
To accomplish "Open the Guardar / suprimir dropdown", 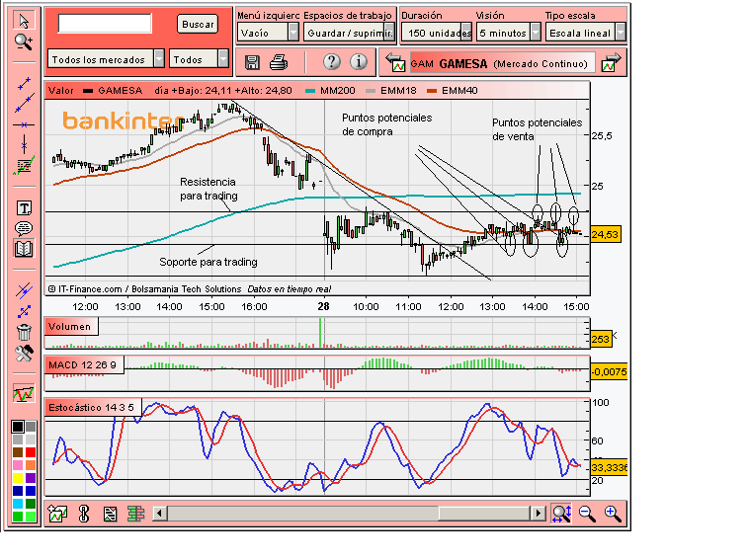I will pos(350,33).
